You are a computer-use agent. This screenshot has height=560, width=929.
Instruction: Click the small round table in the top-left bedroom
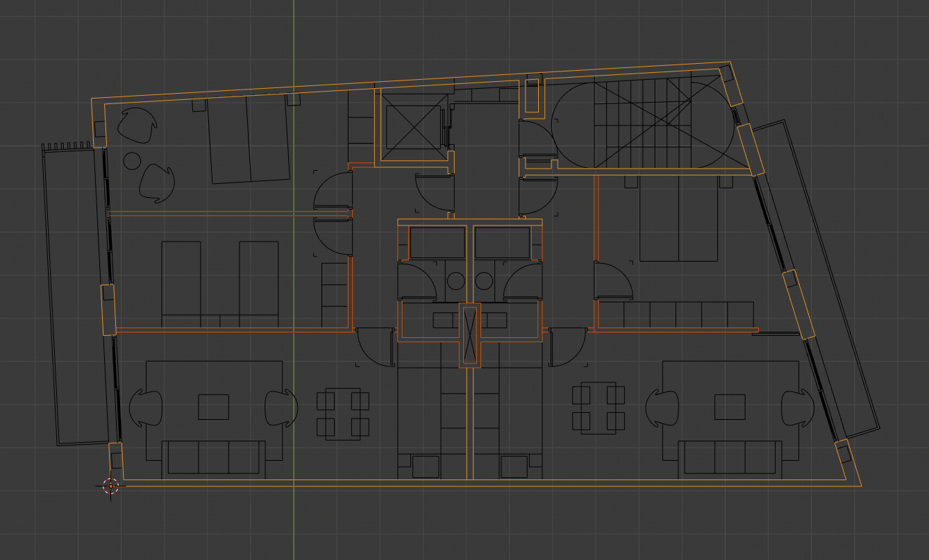(132, 161)
